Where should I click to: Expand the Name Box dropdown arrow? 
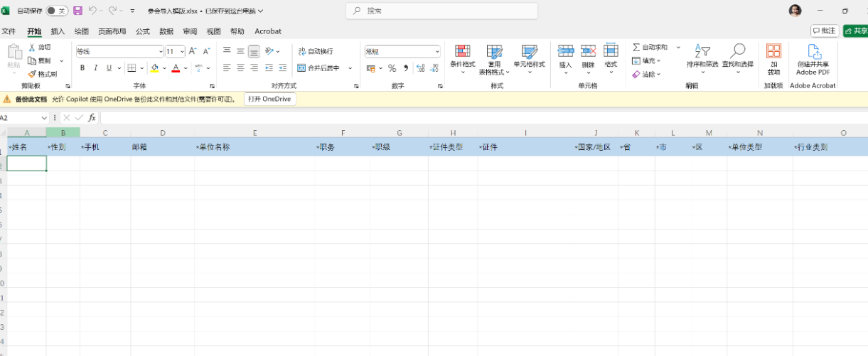44,118
